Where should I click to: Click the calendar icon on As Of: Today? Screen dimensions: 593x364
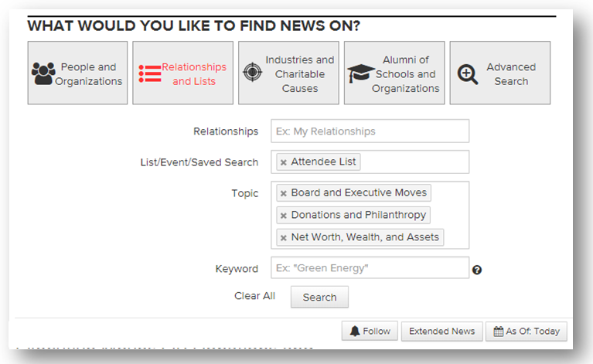click(x=499, y=331)
